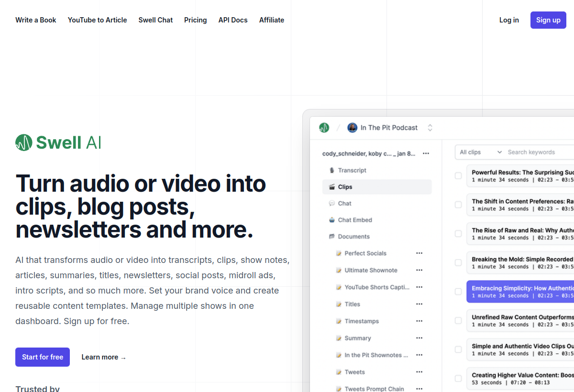This screenshot has height=392, width=574.
Task: Open the Creating Higher Value Content clip
Action: 520,379
